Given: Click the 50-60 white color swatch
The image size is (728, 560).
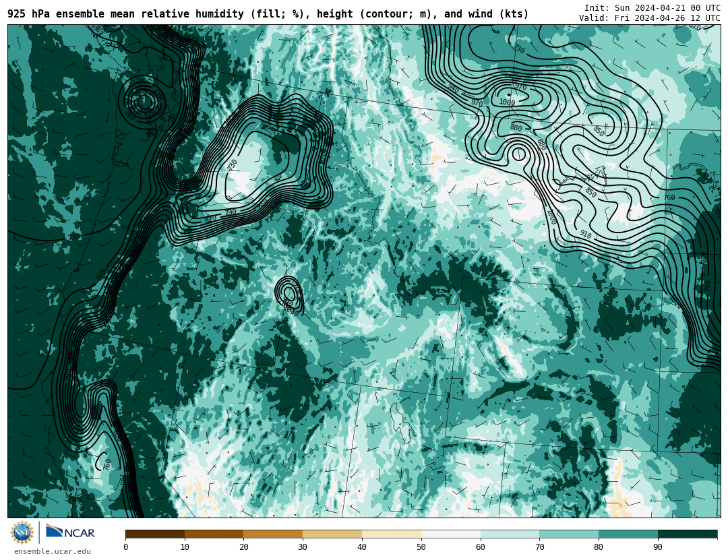Looking at the screenshot, I should point(451,534).
